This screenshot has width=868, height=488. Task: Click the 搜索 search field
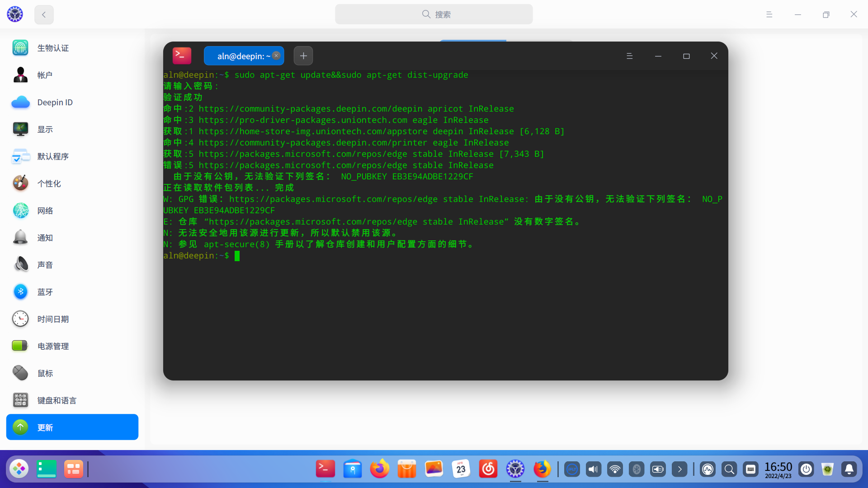point(434,14)
